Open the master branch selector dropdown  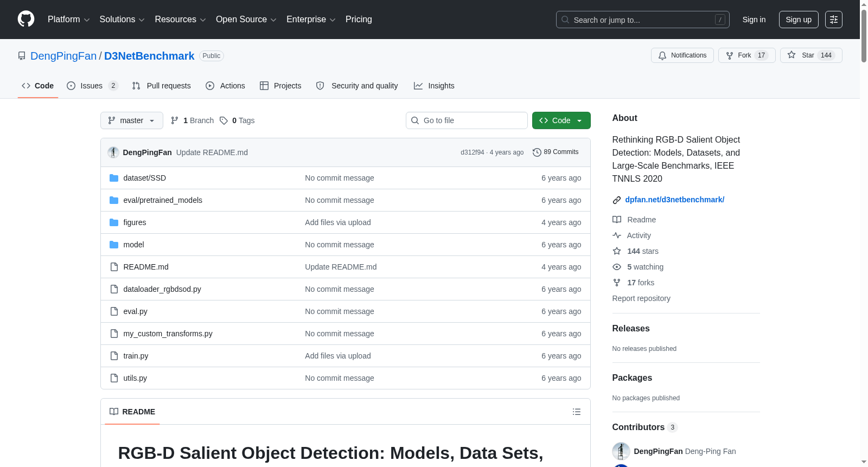(132, 120)
